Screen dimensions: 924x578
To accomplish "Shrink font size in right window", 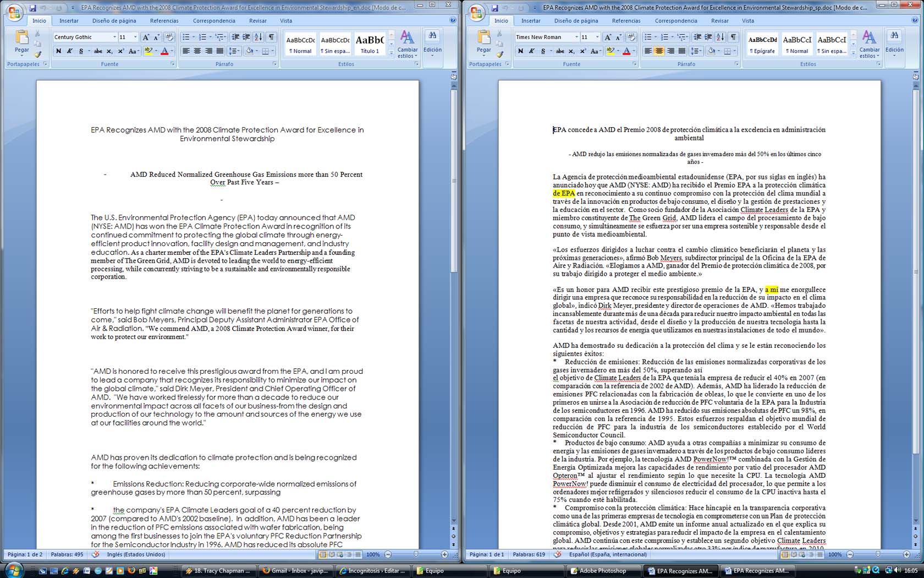I will click(618, 37).
